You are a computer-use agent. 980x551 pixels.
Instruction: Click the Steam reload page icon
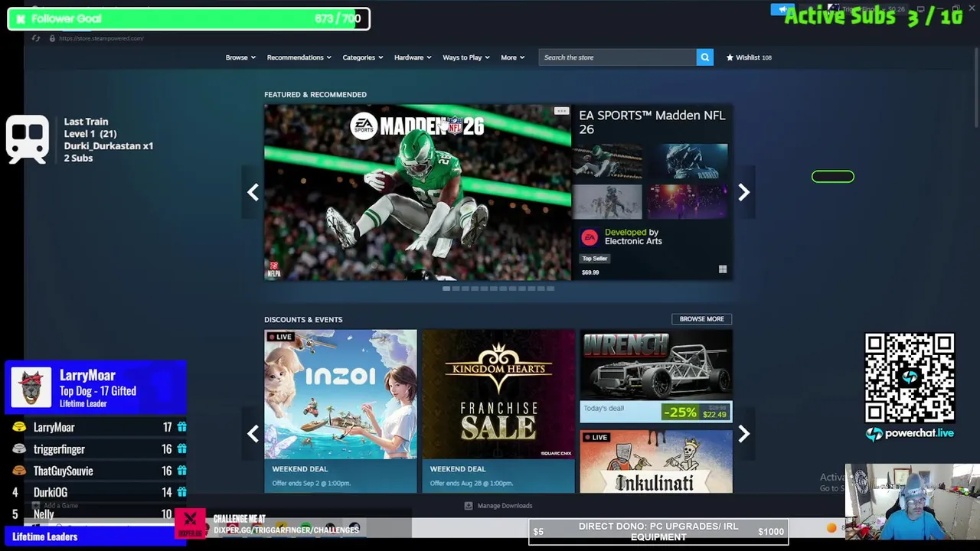(36, 38)
